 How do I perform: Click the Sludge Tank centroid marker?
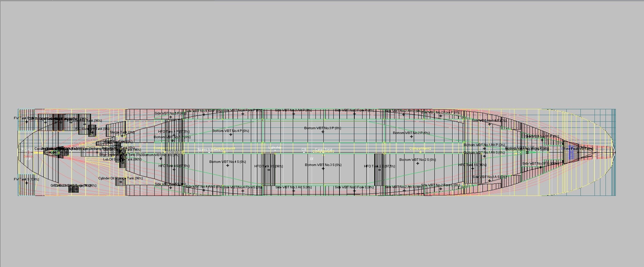122,136
